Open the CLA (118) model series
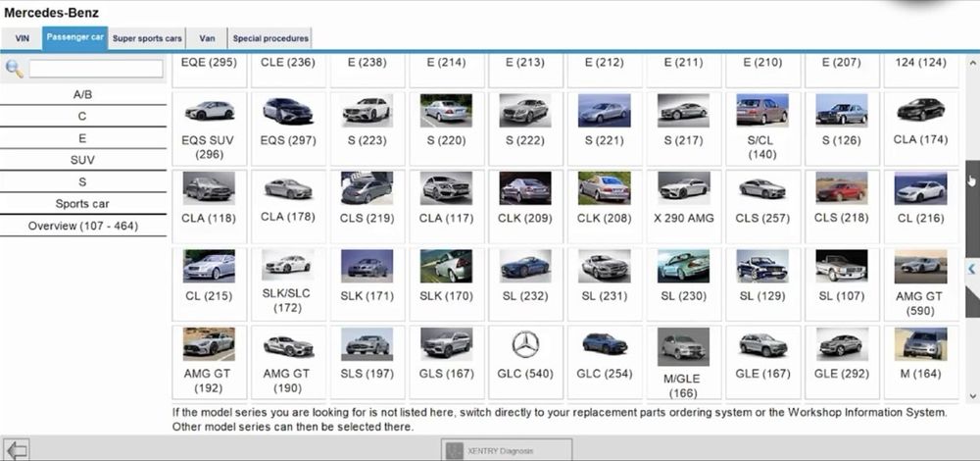The width and height of the screenshot is (980, 461). (209, 206)
